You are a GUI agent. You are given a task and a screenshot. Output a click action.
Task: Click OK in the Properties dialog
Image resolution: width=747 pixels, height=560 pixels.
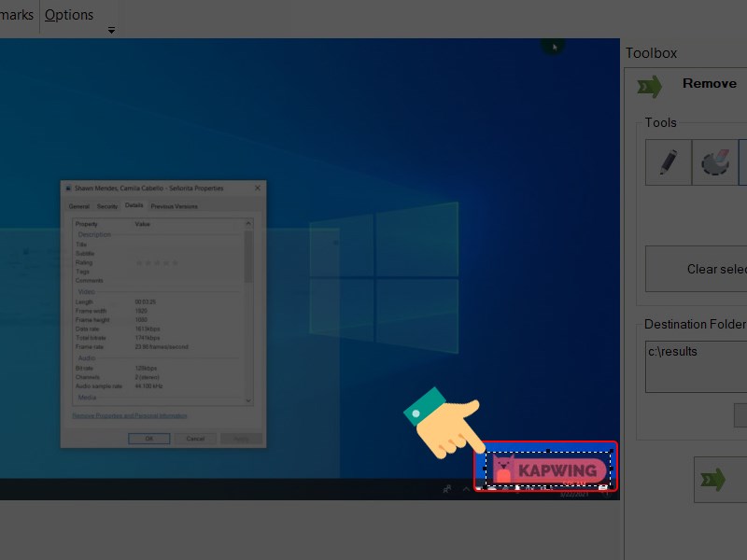point(148,438)
